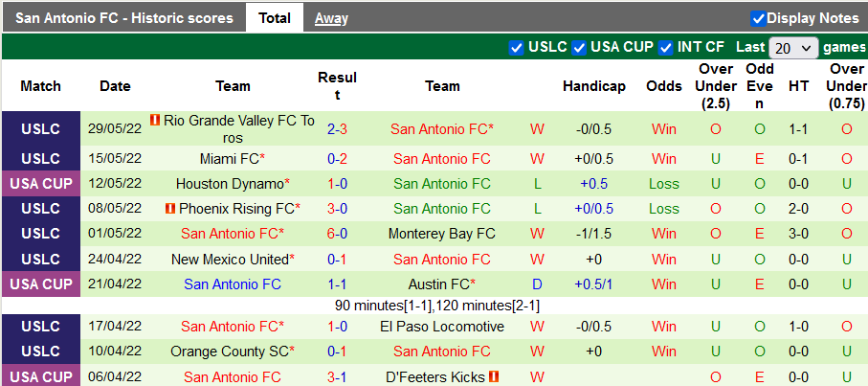Uncheck the USLC filter checkbox

pyautogui.click(x=517, y=47)
